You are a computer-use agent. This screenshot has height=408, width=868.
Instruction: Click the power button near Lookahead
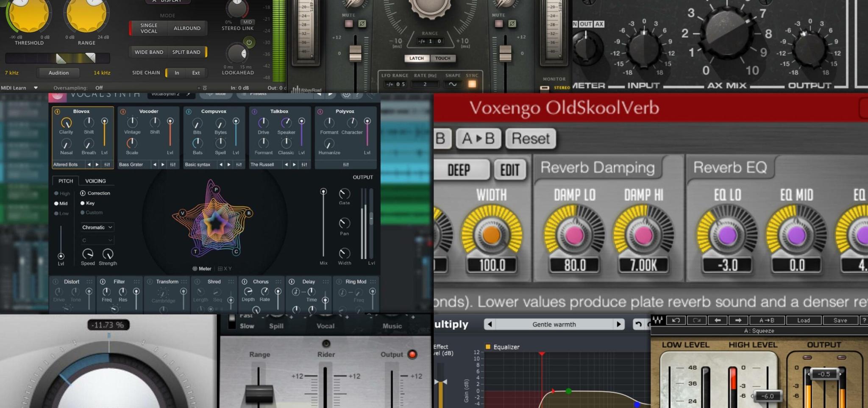tap(249, 42)
